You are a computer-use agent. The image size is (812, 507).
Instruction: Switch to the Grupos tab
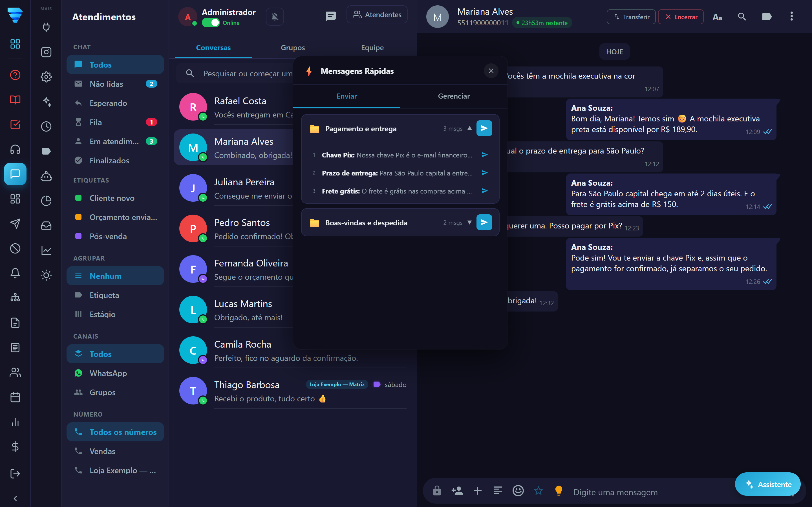[x=293, y=48]
